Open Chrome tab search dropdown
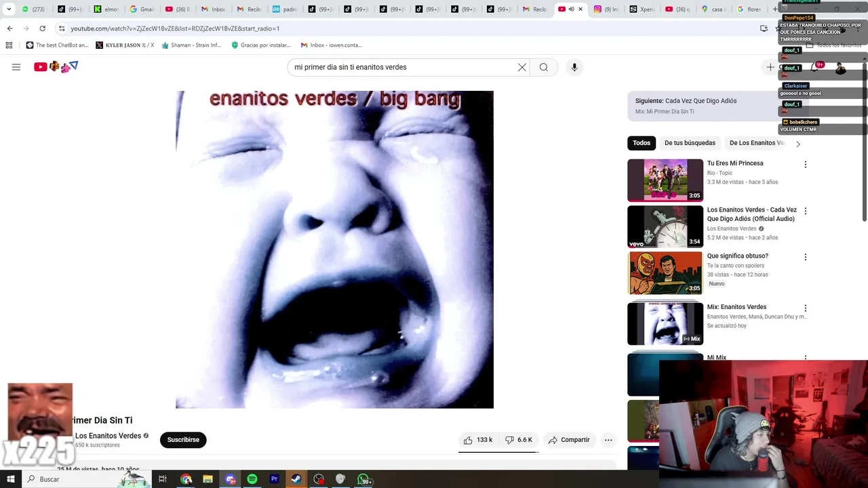 [9, 9]
